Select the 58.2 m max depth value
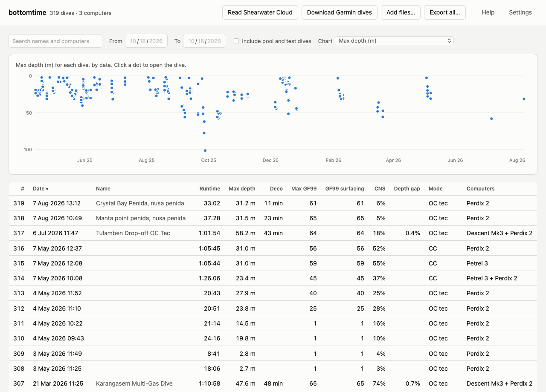Viewport: 546px width, 392px height. 246,233
